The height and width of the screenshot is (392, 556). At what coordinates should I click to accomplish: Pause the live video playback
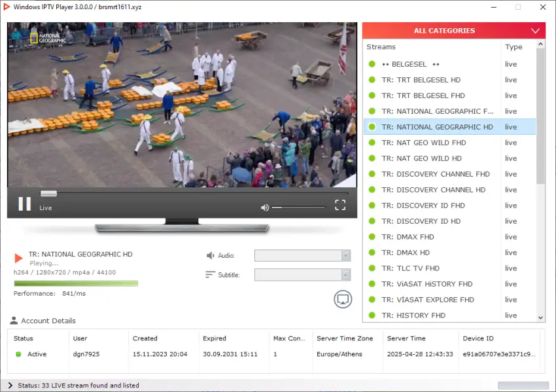pos(24,204)
